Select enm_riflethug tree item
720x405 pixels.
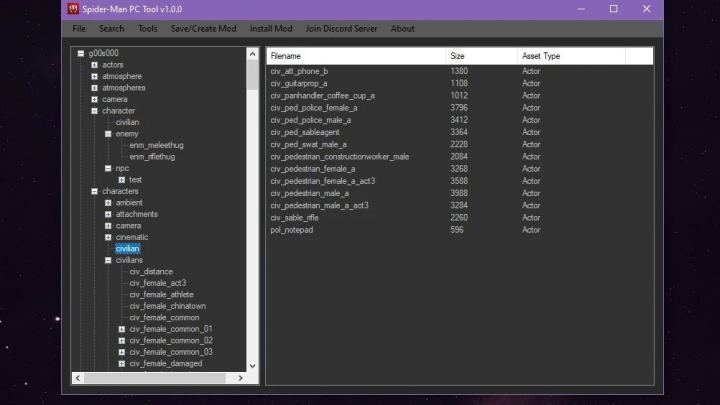point(152,157)
